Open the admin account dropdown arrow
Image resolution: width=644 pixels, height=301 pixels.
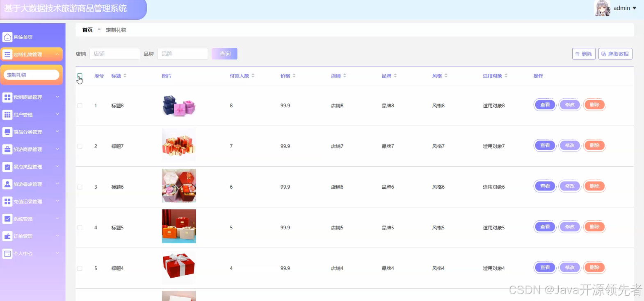(635, 8)
